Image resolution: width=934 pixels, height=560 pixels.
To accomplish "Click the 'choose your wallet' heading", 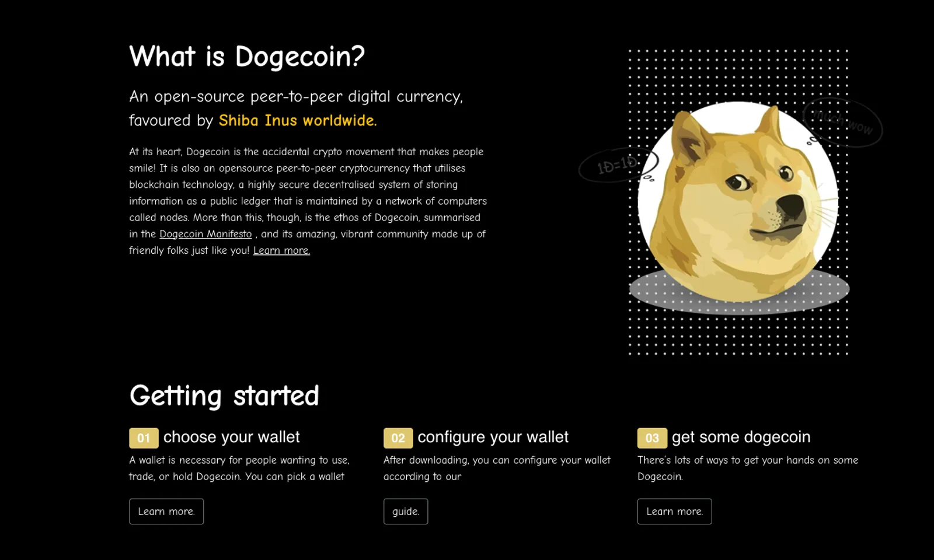I will click(232, 437).
